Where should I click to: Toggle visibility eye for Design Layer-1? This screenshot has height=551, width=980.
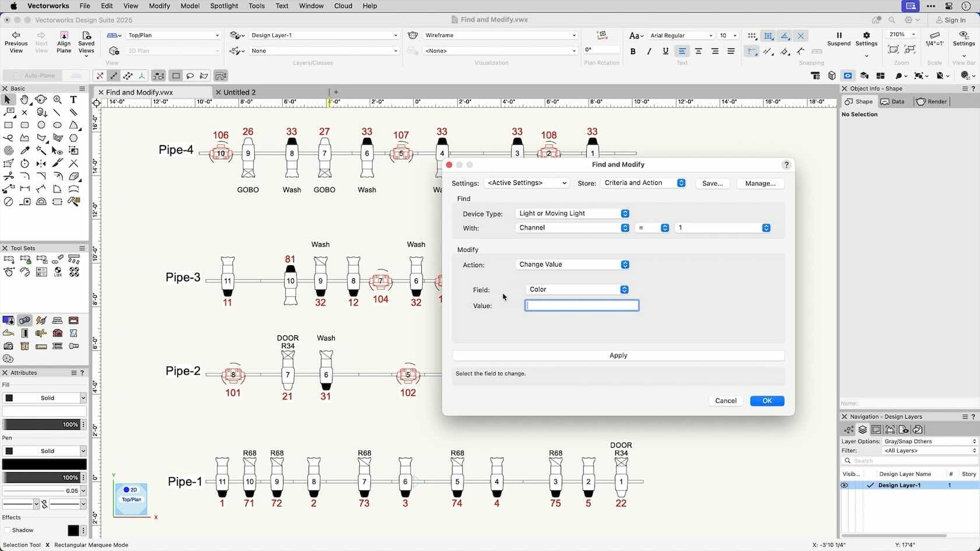coord(844,485)
